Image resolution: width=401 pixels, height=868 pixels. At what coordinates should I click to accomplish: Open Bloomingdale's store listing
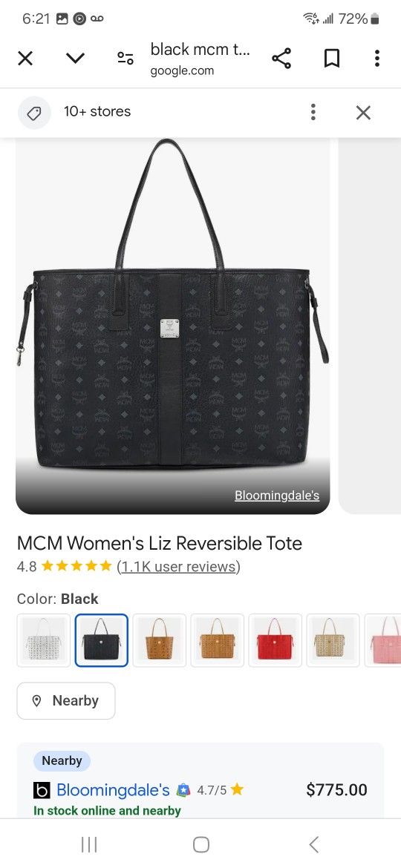click(x=113, y=790)
